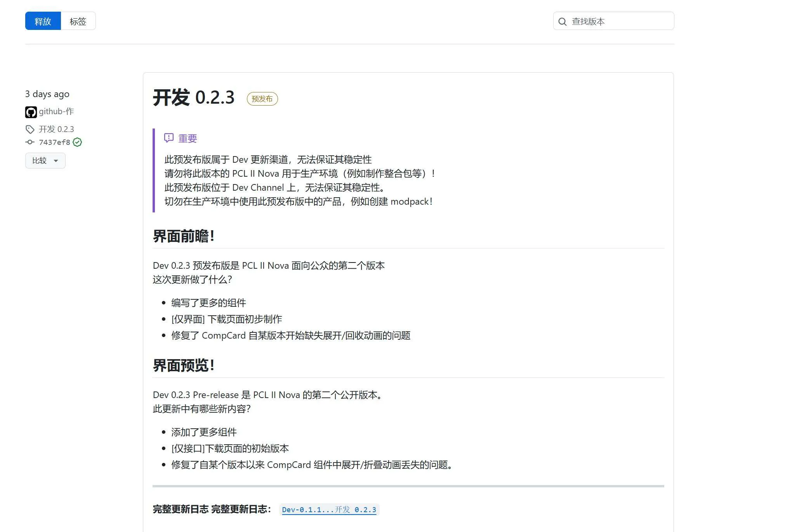Click the line [仅界面] 下载页面初步制作
This screenshot has width=785, height=532.
tap(227, 319)
